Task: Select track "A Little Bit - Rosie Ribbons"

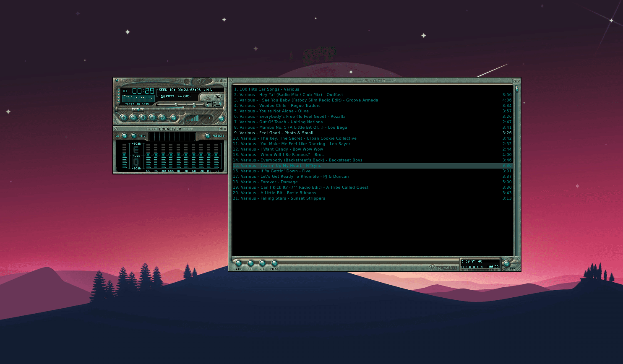Action: (373, 193)
